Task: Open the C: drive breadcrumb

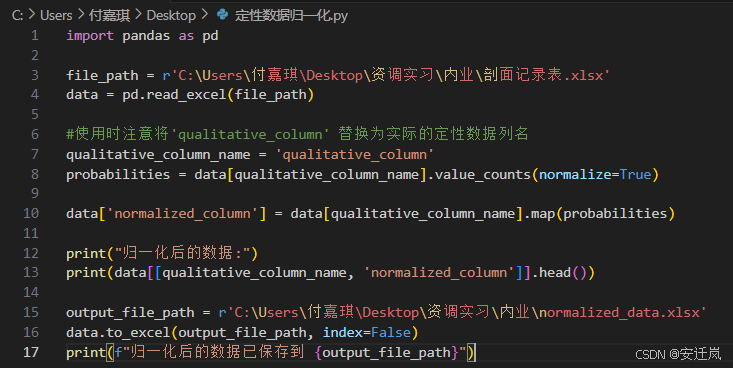Action: pyautogui.click(x=17, y=15)
